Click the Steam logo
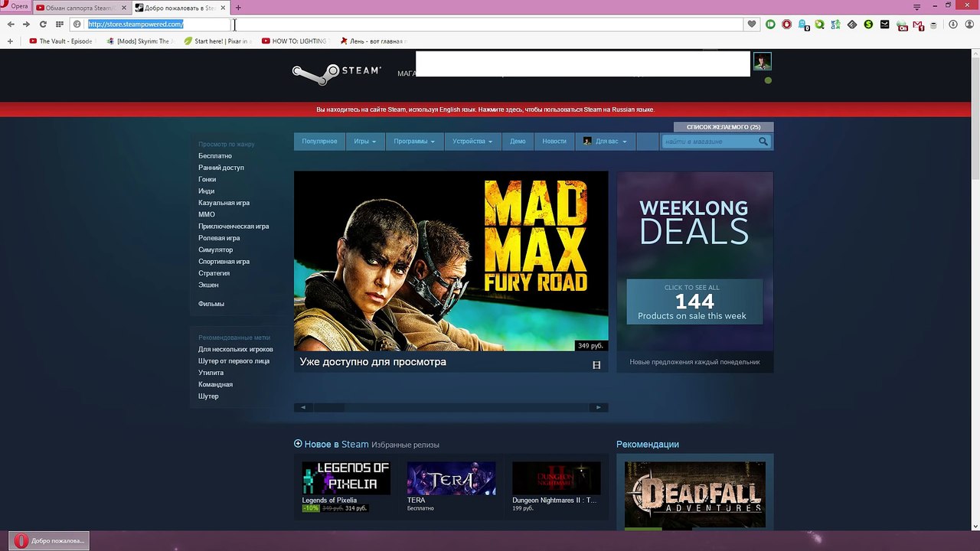 336,74
